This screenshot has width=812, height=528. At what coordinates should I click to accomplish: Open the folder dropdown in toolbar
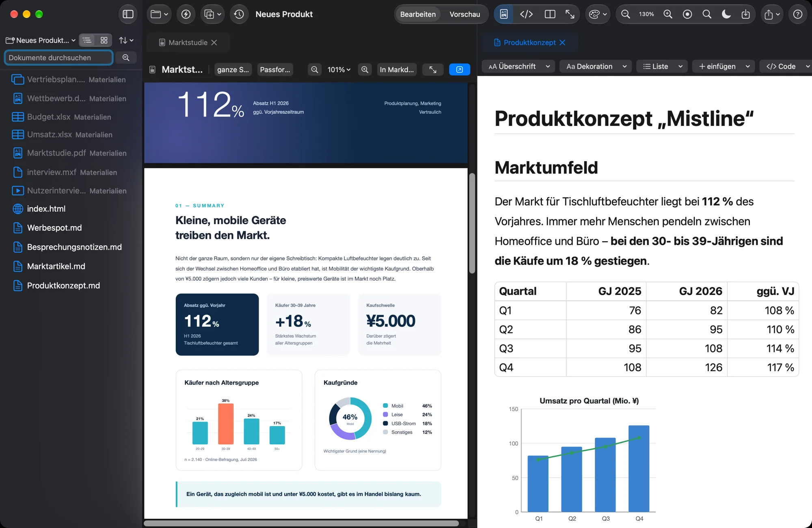click(159, 14)
